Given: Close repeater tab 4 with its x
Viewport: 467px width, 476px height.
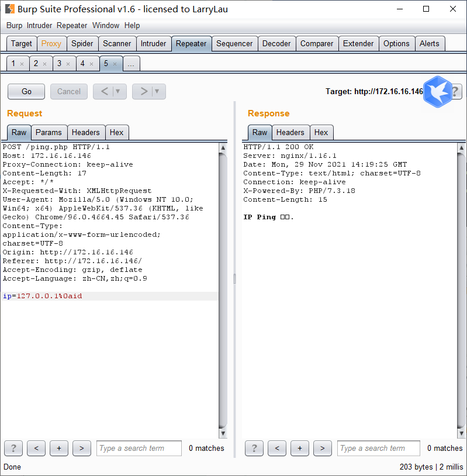Looking at the screenshot, I should (91, 64).
